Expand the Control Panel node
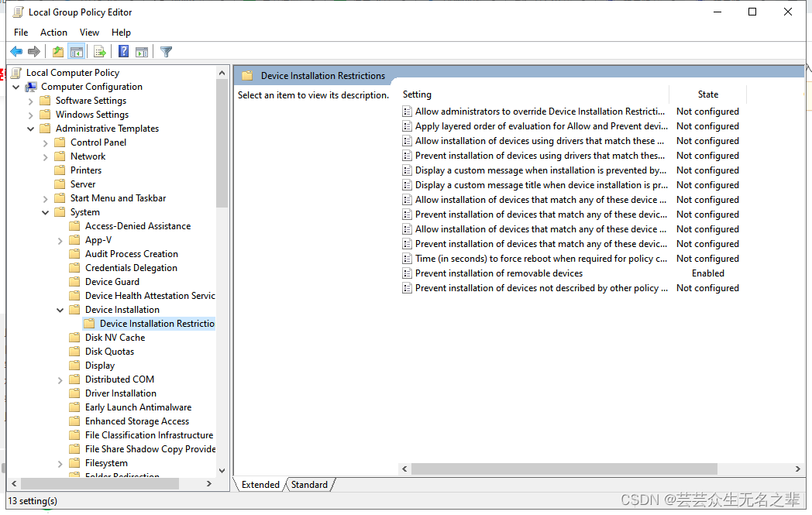 [46, 142]
